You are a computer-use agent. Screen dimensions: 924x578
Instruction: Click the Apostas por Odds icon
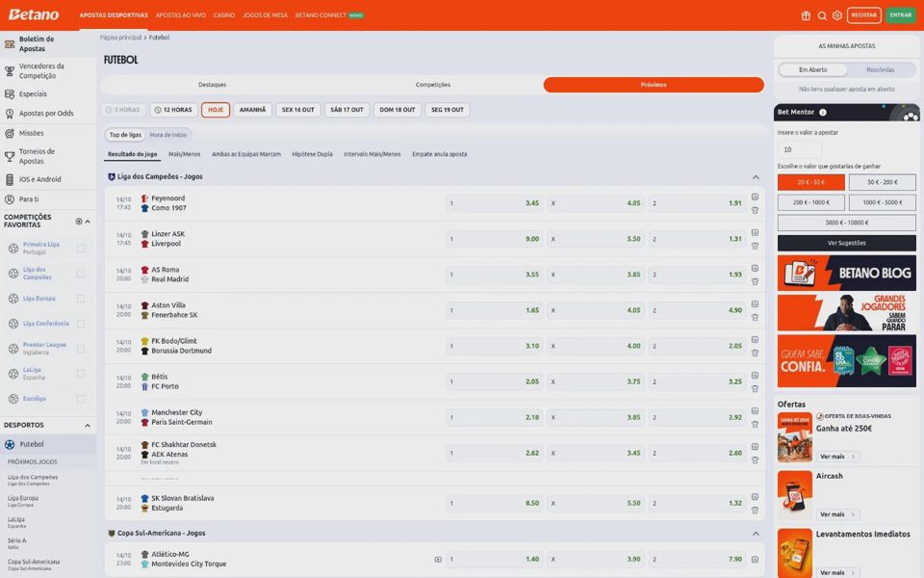click(10, 114)
